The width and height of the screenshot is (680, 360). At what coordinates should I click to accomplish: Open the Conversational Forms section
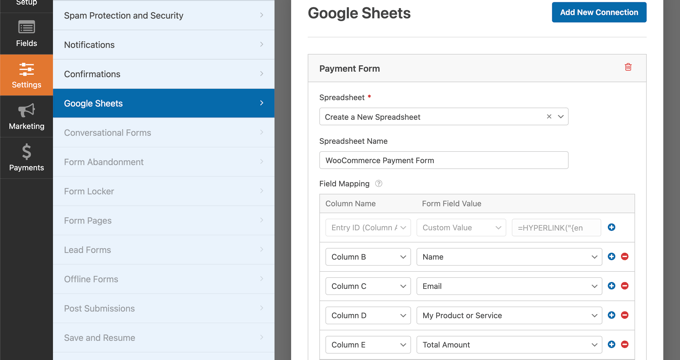click(x=163, y=133)
